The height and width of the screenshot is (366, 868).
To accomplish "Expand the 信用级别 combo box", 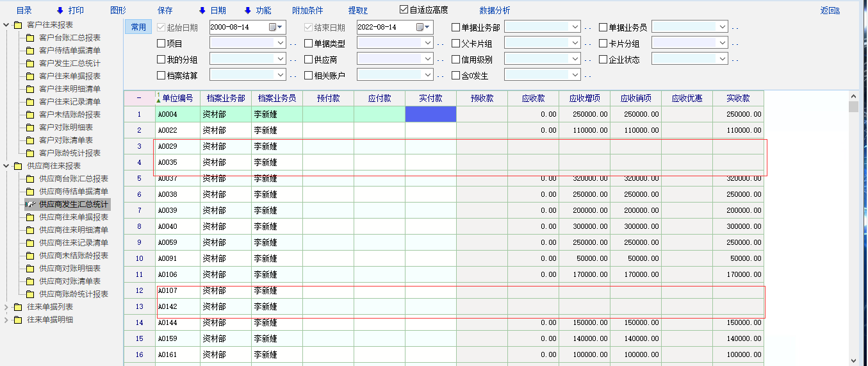I will (x=575, y=59).
